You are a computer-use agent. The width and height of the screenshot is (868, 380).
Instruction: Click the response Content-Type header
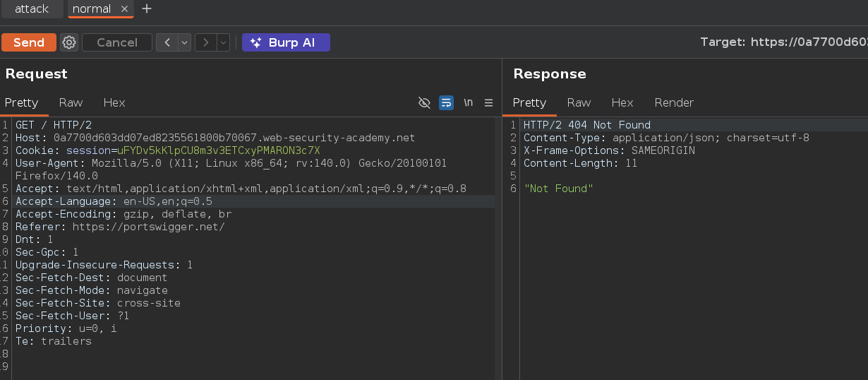click(x=666, y=138)
